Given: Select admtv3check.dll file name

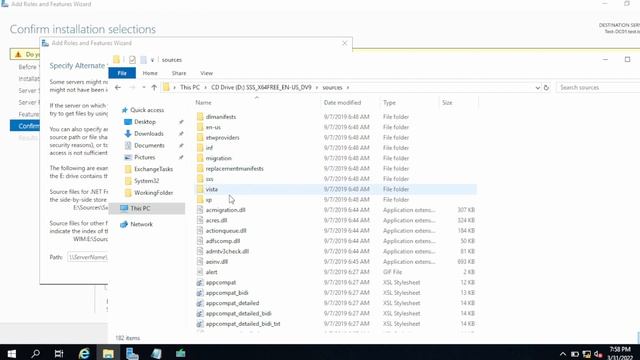Looking at the screenshot, I should click(x=227, y=251).
